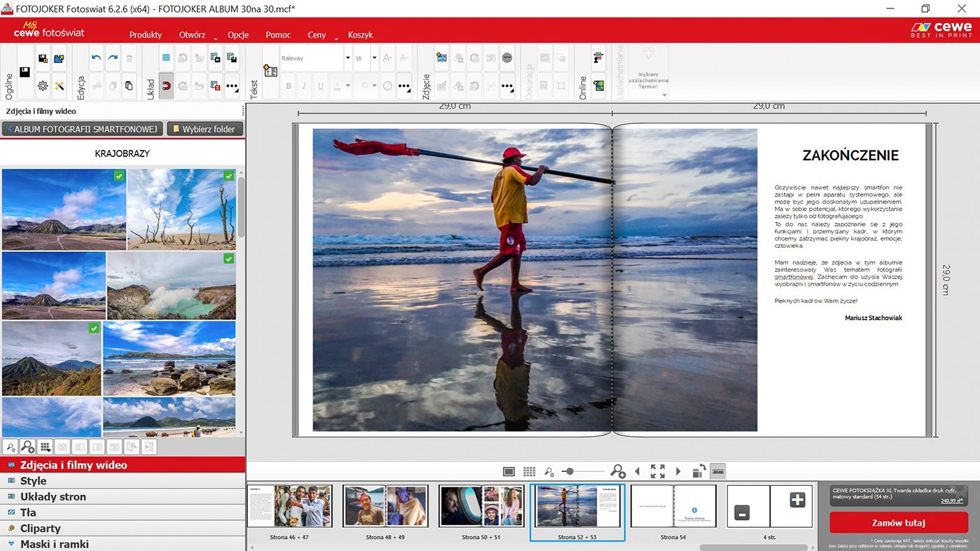
Task: Click the round face mask icon
Action: [507, 58]
